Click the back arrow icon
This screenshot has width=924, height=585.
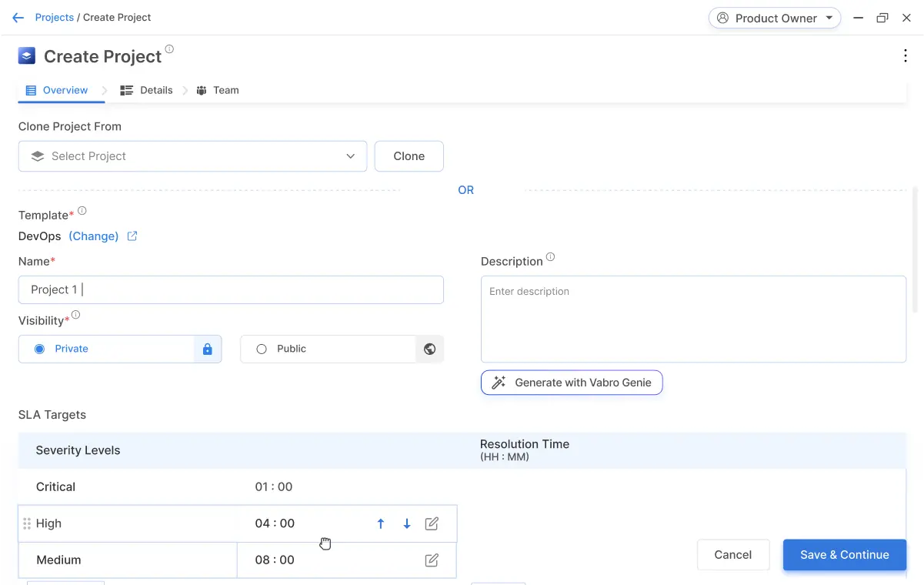(x=18, y=18)
